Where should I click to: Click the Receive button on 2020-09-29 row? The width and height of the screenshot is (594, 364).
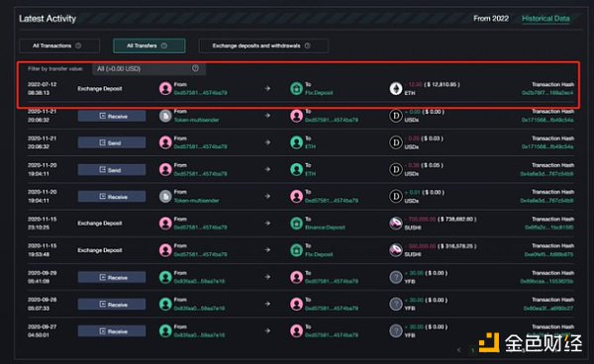112,277
